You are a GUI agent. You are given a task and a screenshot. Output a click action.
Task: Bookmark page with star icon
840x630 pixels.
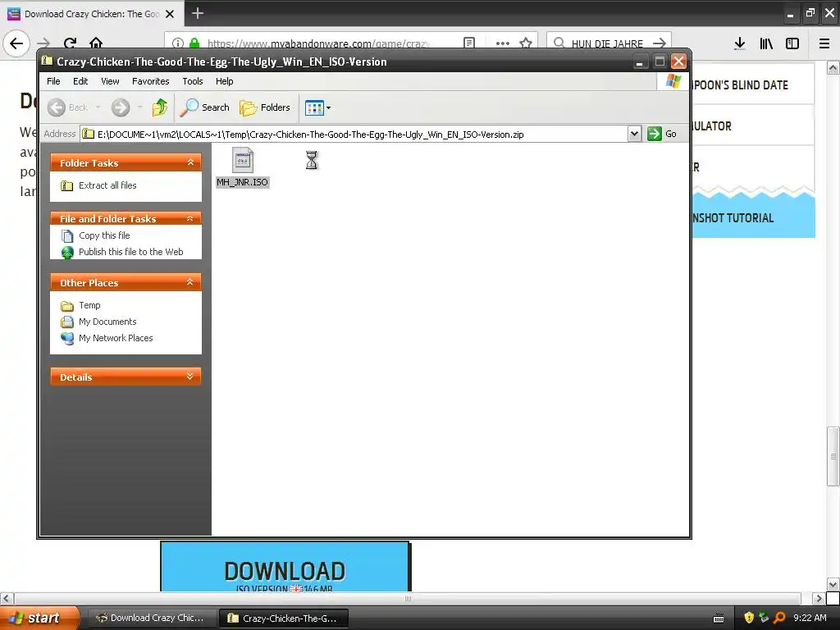coord(526,43)
